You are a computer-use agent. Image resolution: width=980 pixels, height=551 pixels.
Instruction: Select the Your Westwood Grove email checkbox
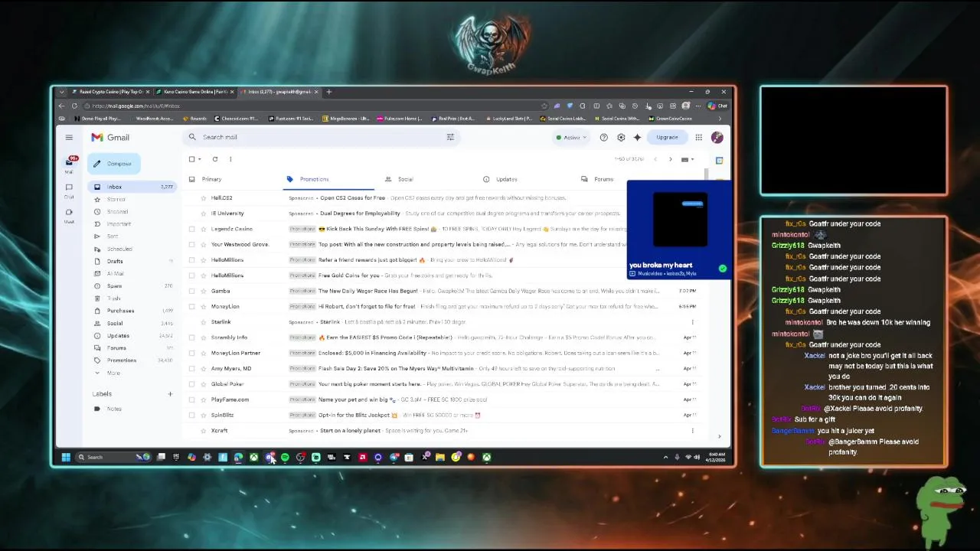(191, 244)
